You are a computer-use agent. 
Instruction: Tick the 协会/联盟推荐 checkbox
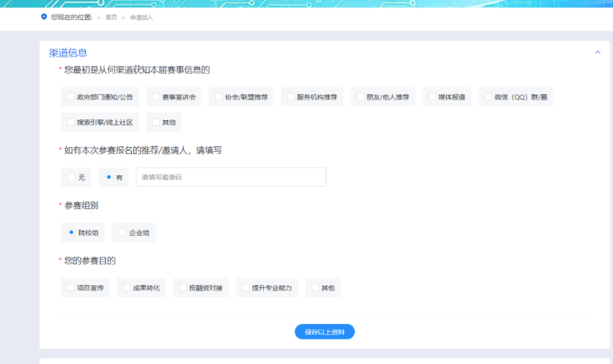point(219,97)
